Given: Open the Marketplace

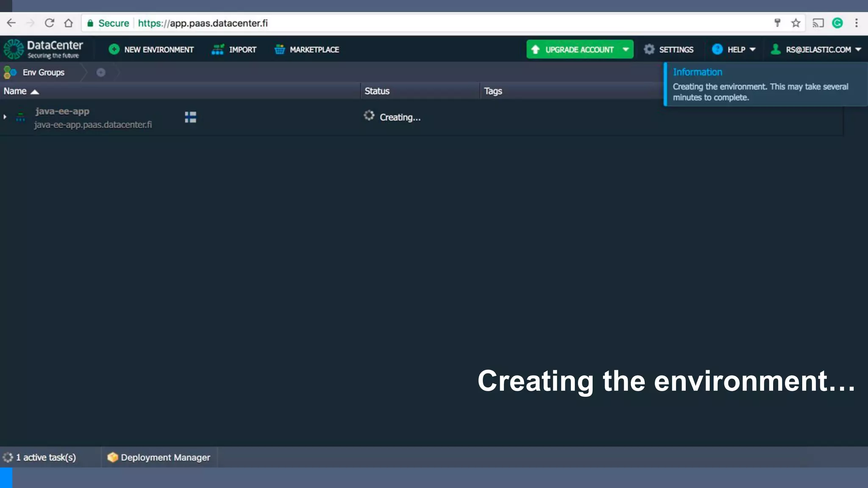Looking at the screenshot, I should pos(307,50).
